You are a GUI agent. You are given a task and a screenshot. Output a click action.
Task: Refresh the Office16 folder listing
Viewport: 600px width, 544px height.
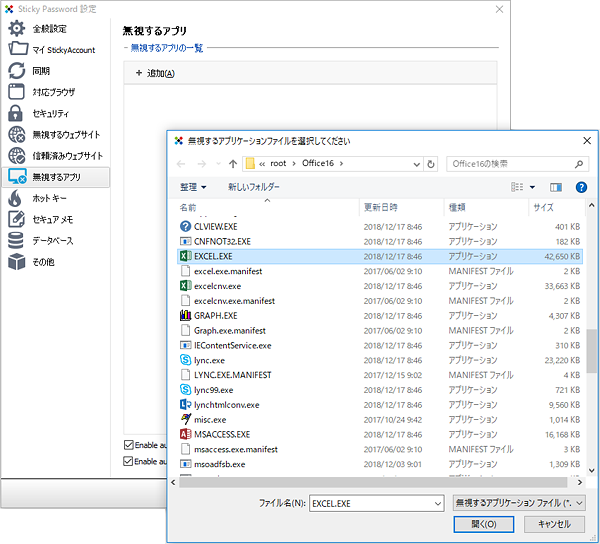coord(431,164)
